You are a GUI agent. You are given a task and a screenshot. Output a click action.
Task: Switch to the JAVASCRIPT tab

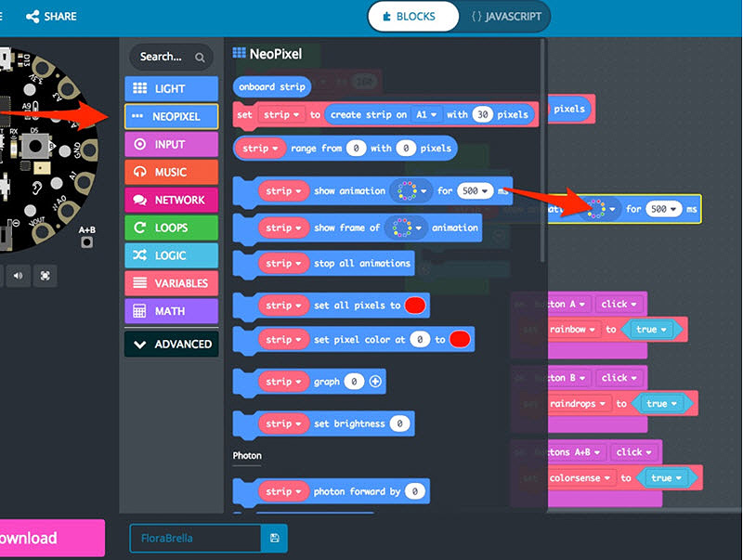(x=506, y=16)
